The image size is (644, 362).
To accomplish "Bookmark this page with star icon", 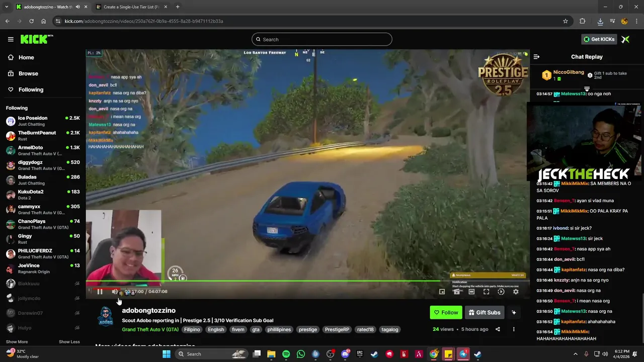I will (566, 21).
